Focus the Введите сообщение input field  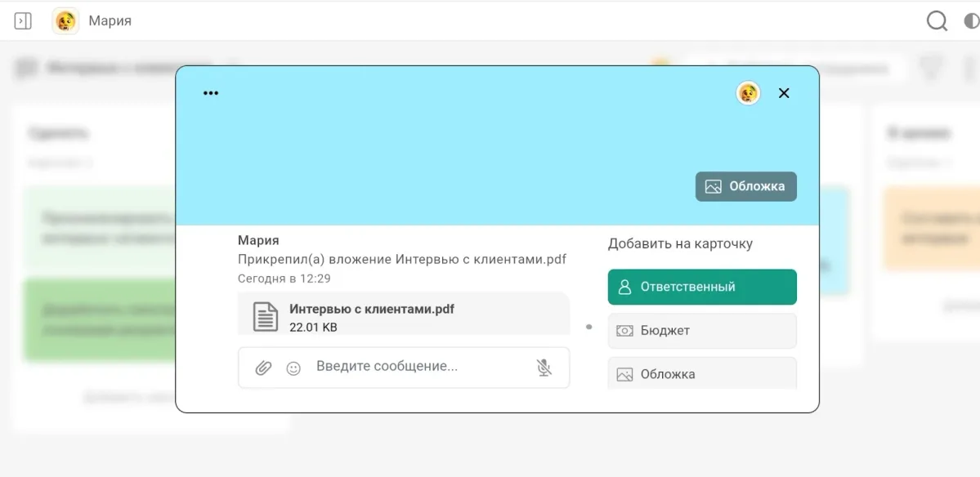(417, 367)
